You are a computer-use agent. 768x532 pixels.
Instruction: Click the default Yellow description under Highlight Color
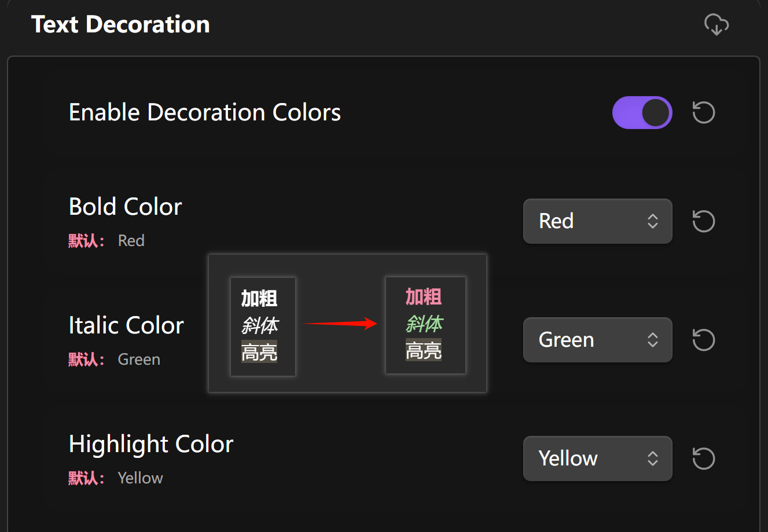click(x=116, y=478)
